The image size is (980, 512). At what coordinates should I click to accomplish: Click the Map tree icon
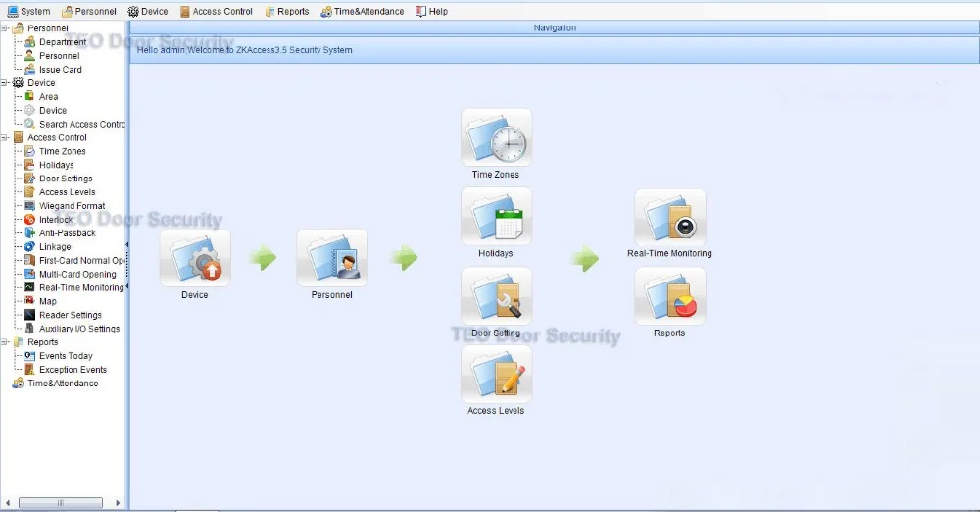(29, 301)
